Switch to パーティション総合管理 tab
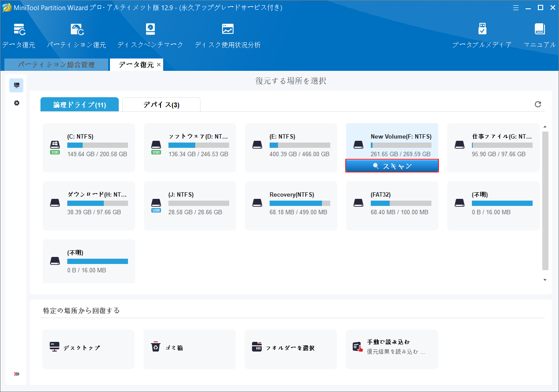 [x=56, y=65]
